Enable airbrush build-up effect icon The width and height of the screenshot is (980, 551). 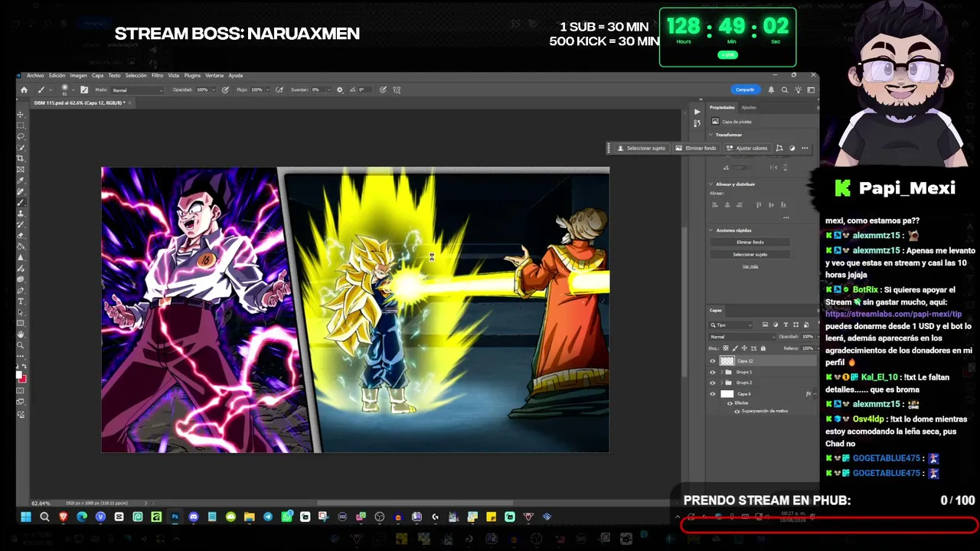click(x=279, y=90)
